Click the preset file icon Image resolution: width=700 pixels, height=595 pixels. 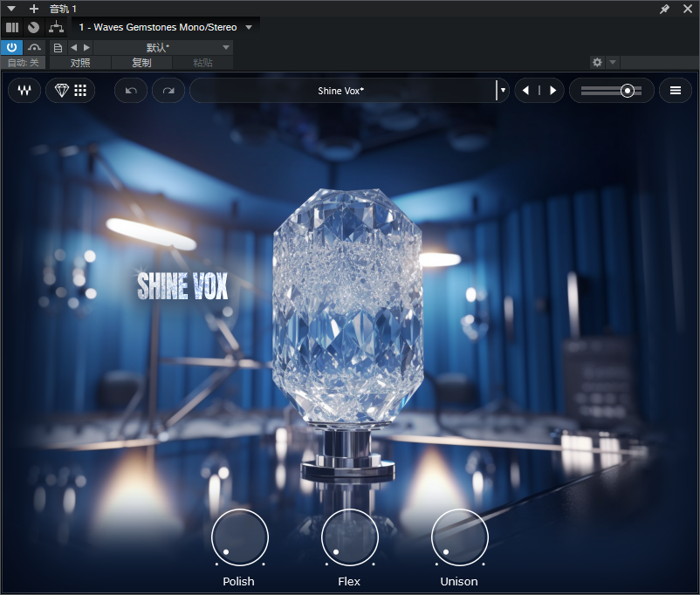pos(58,47)
